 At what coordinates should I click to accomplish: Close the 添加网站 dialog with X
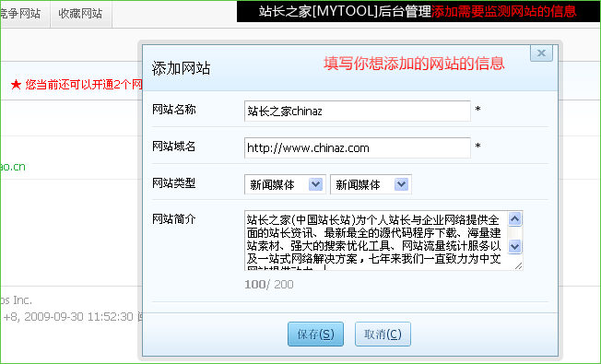click(x=541, y=53)
